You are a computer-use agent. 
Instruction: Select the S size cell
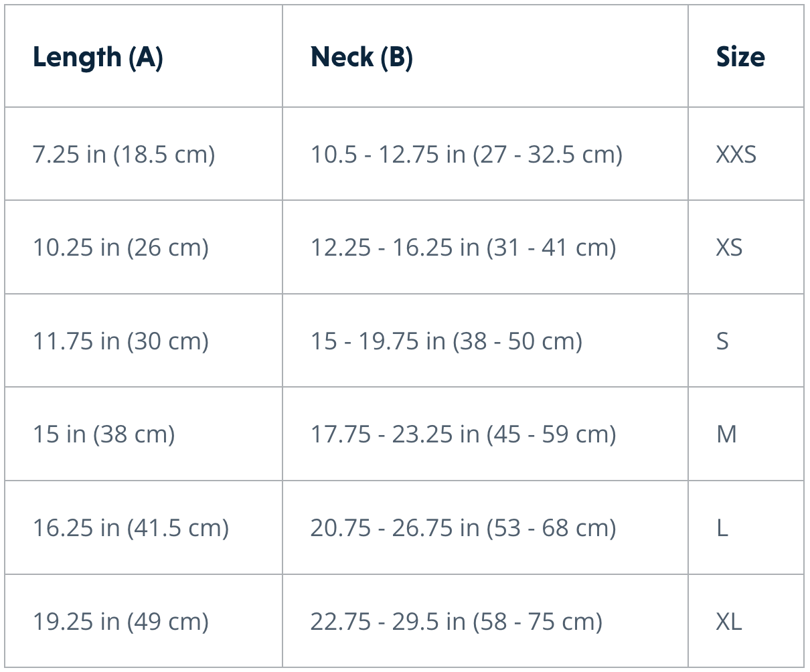[x=722, y=341]
